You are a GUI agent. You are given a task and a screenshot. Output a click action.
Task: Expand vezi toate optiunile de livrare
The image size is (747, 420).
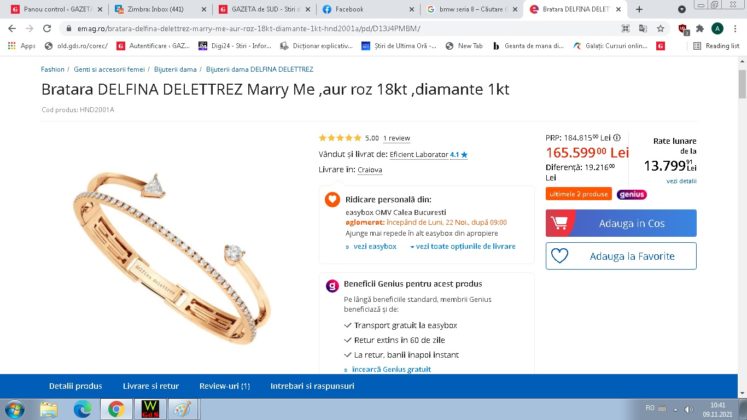(463, 246)
